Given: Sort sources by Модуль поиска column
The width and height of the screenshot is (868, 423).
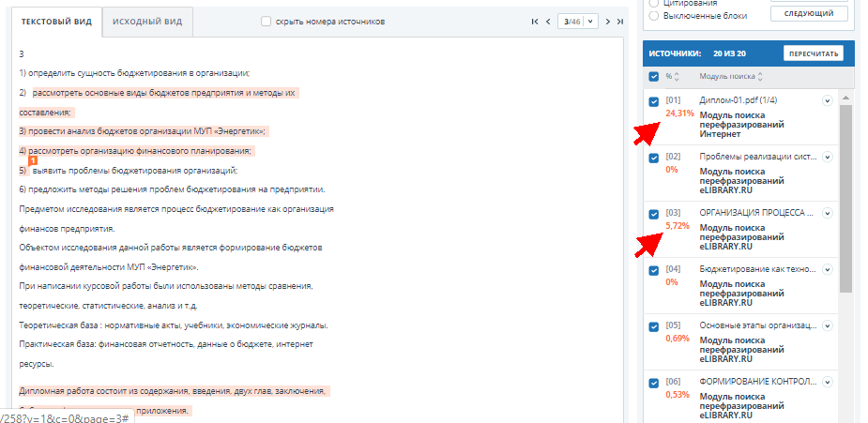Looking at the screenshot, I should click(731, 76).
